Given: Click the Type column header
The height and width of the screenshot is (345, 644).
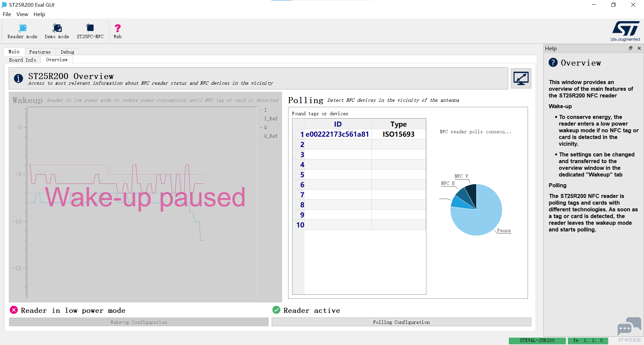Looking at the screenshot, I should [x=398, y=124].
